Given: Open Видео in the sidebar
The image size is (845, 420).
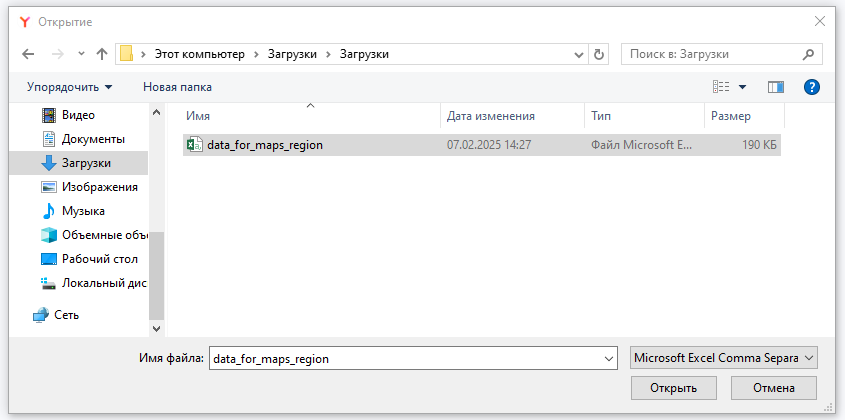Looking at the screenshot, I should coord(78,115).
